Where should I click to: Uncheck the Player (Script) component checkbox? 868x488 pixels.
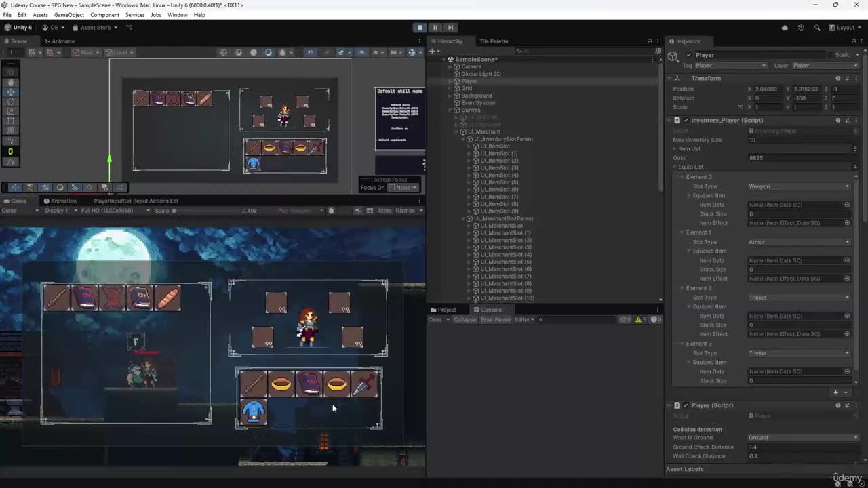pyautogui.click(x=686, y=405)
